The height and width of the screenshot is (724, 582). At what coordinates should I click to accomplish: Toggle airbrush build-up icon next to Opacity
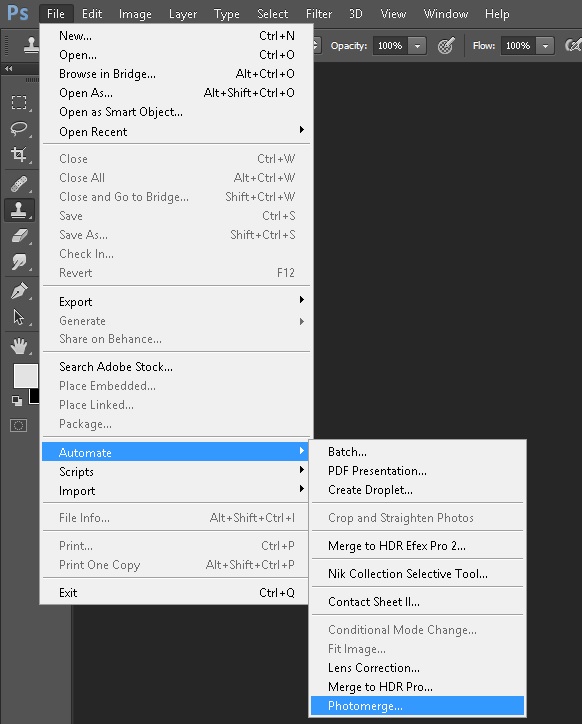tap(446, 46)
